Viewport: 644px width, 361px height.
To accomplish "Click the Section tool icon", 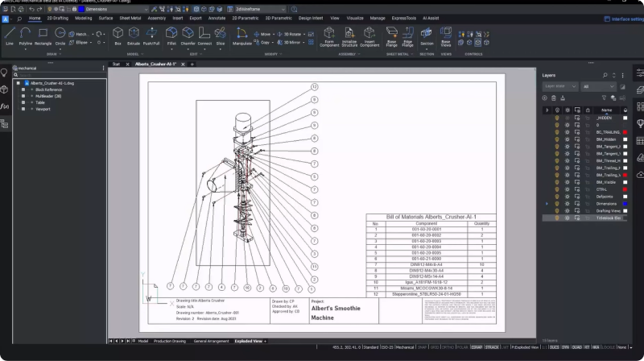I will point(427,34).
